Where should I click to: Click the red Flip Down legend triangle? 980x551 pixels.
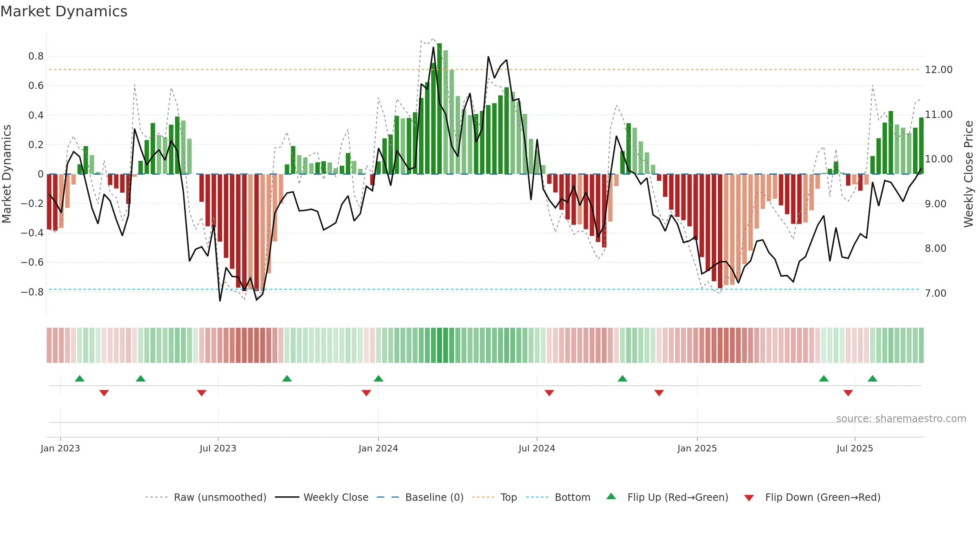tap(749, 498)
